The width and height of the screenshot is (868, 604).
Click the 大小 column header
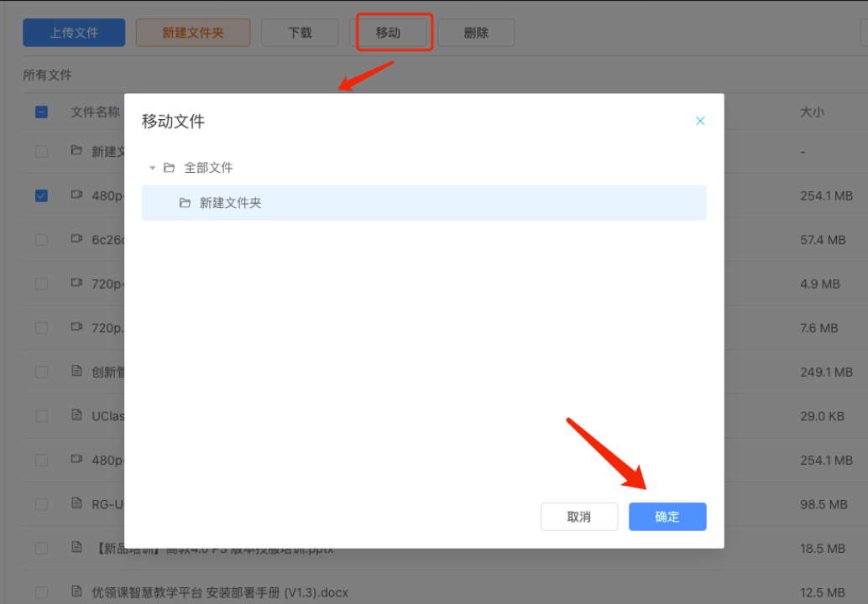click(812, 112)
